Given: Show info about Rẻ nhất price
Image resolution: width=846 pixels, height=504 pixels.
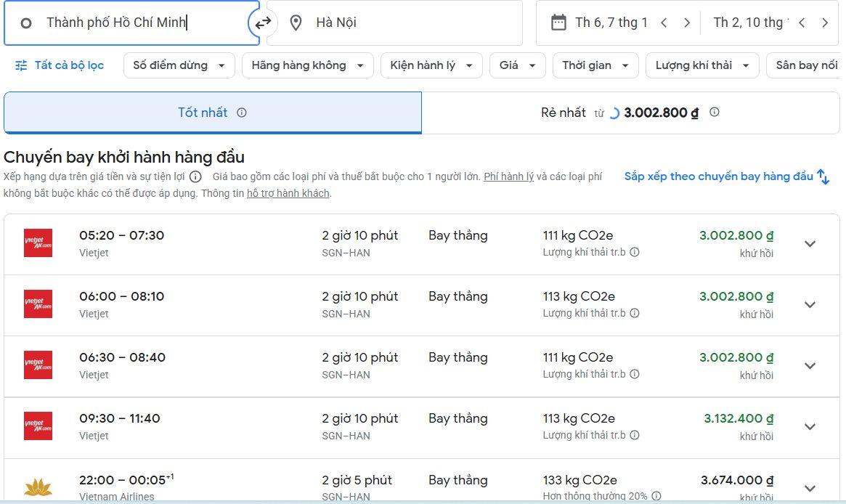Looking at the screenshot, I should click(715, 112).
